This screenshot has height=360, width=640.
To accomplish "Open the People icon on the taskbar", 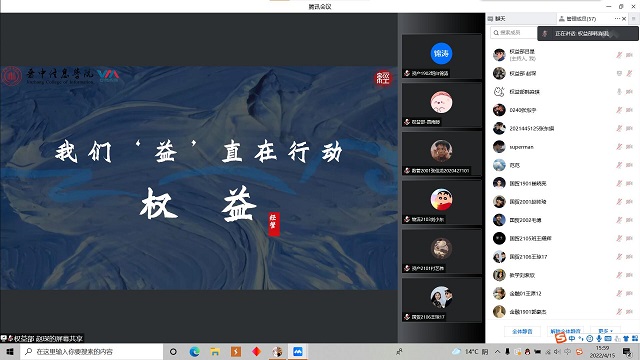I will 399,351.
